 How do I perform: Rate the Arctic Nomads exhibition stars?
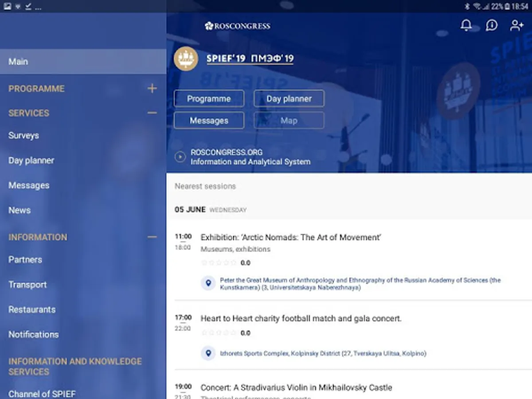(x=219, y=263)
